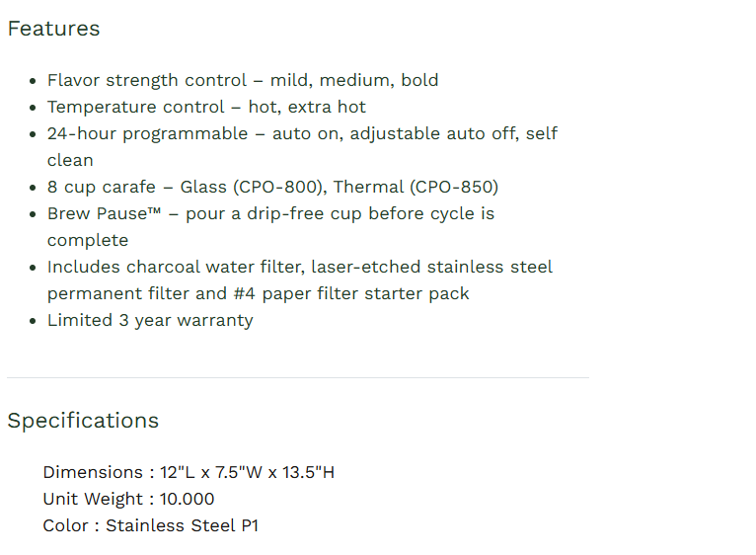Click the "Thermal (CPO-850)" model text

click(416, 187)
